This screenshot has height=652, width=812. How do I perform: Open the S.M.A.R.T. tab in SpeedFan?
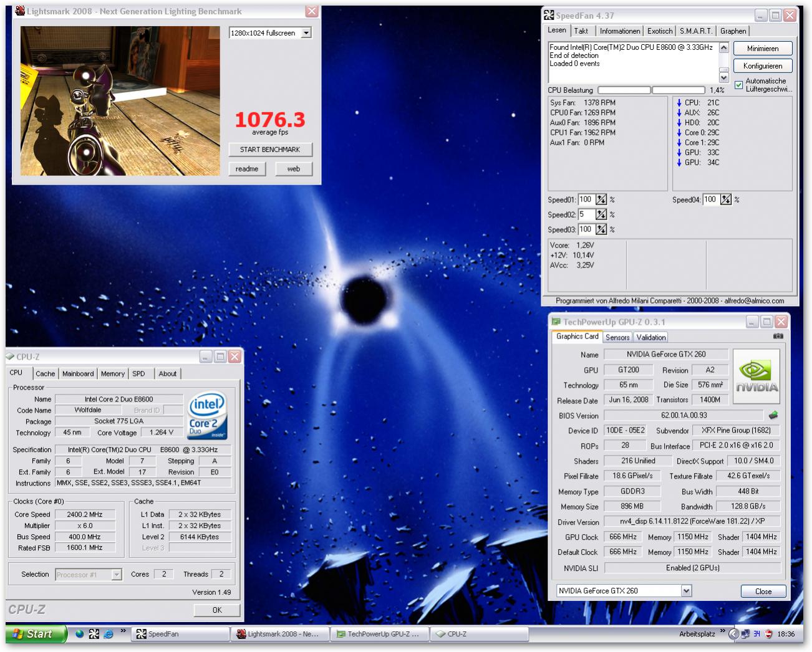pyautogui.click(x=696, y=31)
